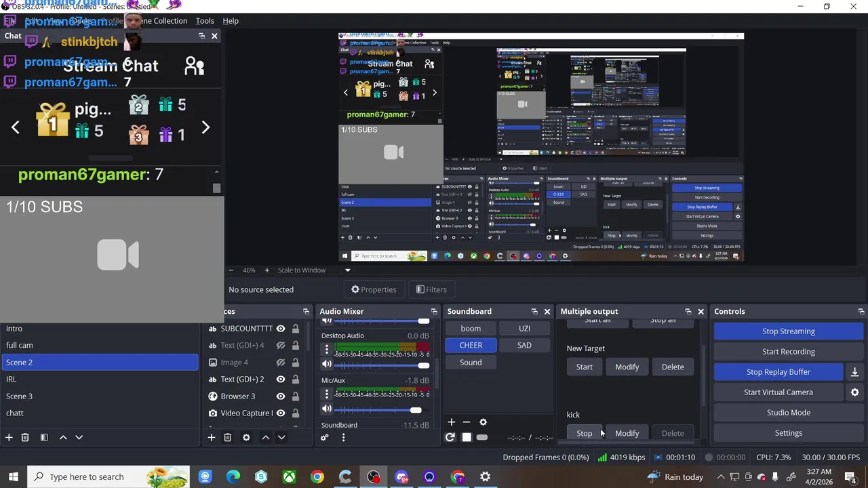Image resolution: width=868 pixels, height=488 pixels.
Task: Open Audio Mixer advanced audio properties gears icon
Action: click(324, 438)
